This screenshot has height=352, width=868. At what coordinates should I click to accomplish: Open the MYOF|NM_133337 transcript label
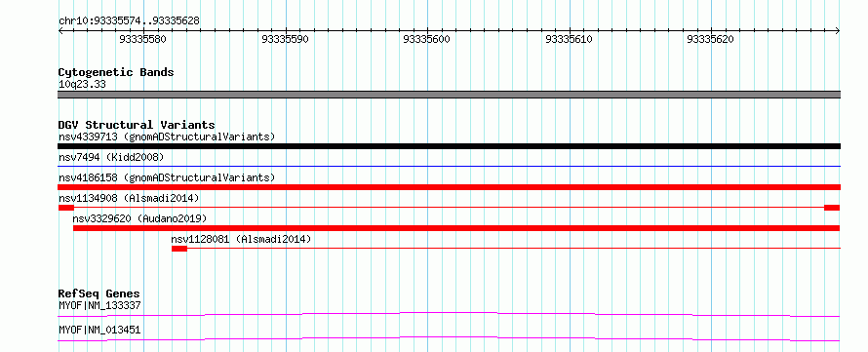pos(99,305)
